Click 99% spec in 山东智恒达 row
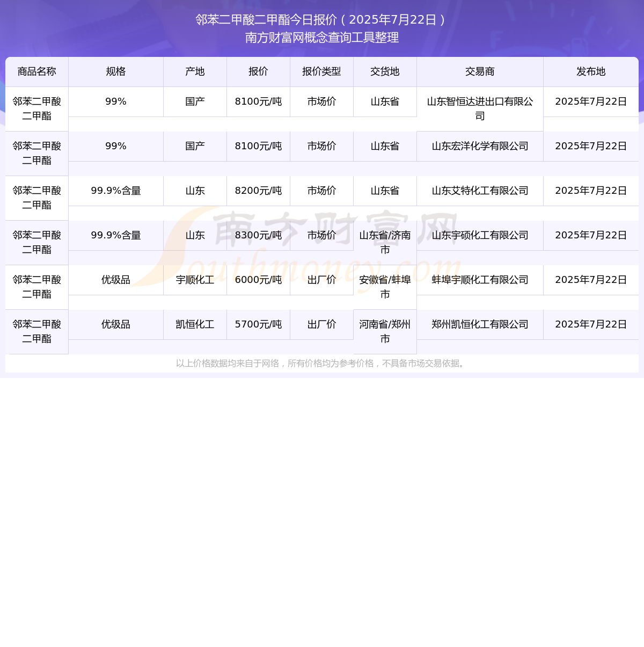Image resolution: width=644 pixels, height=647 pixels. (x=116, y=102)
